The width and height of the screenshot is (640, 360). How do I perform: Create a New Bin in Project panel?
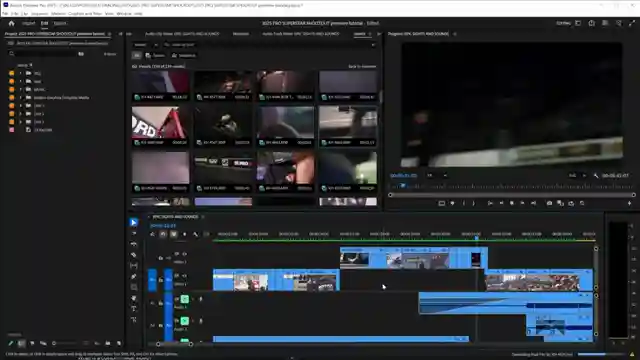tap(108, 344)
